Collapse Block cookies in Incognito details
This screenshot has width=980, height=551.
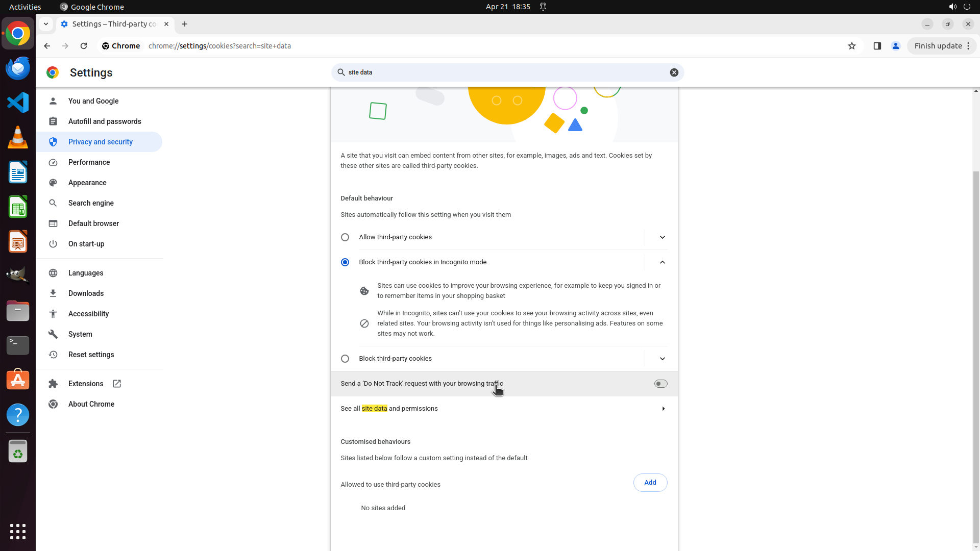tap(662, 262)
